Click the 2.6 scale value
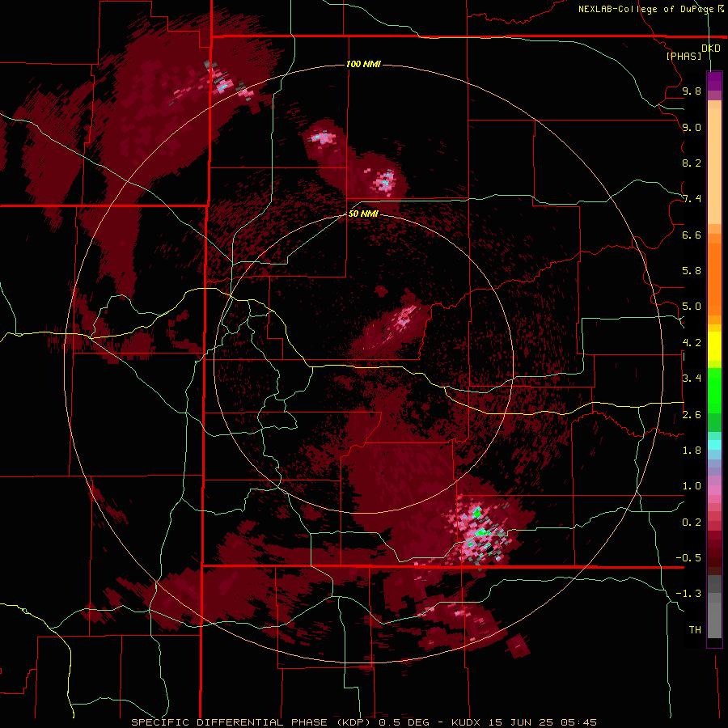Viewport: 728px width, 728px height. pos(692,415)
